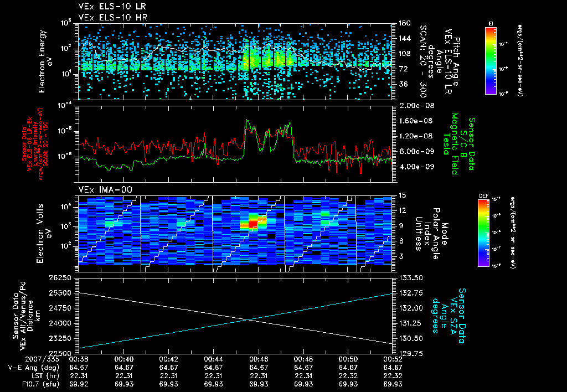Click the 24750 altitude tick label
This screenshot has height=392, width=567.
point(60,308)
